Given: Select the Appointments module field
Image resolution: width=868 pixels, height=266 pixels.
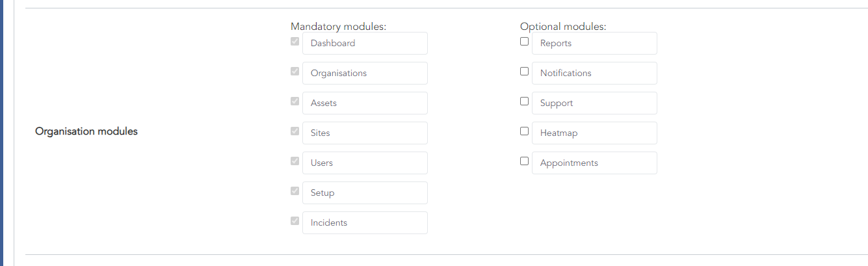Looking at the screenshot, I should tap(594, 163).
